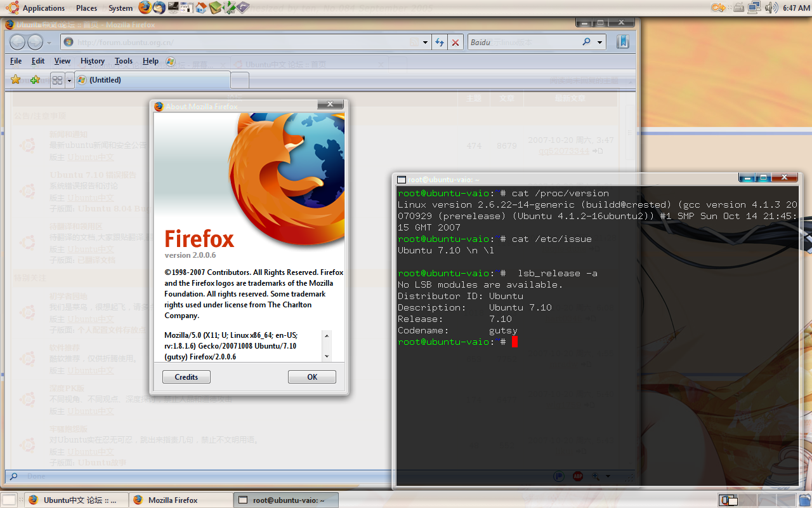The height and width of the screenshot is (508, 812).
Task: Click the red stop loading button
Action: click(x=455, y=43)
